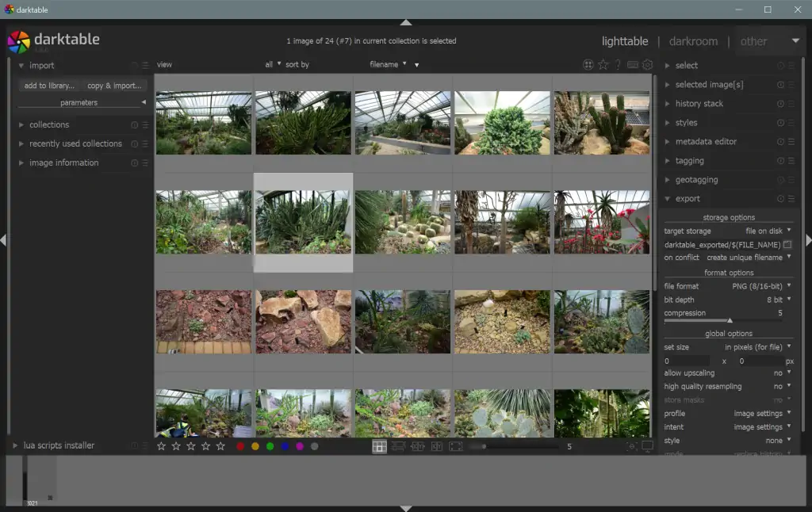Set one-star rating for selection
Image resolution: width=812 pixels, height=512 pixels.
[161, 446]
